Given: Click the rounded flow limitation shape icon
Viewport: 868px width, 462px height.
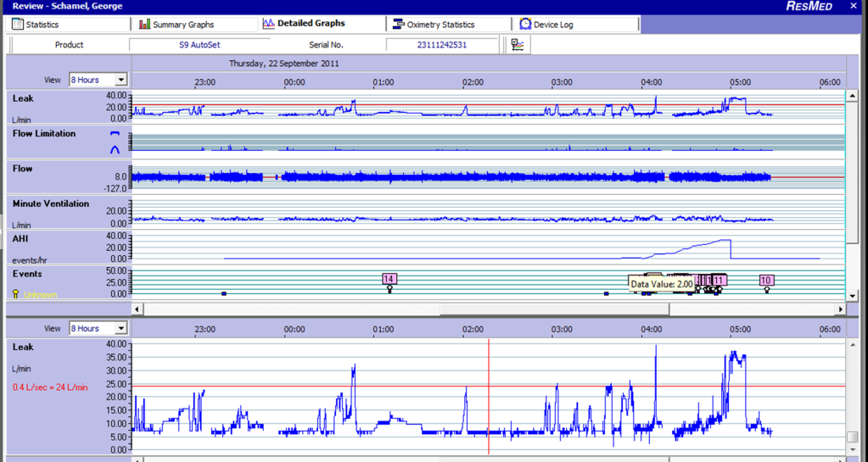Looking at the screenshot, I should pyautogui.click(x=115, y=149).
